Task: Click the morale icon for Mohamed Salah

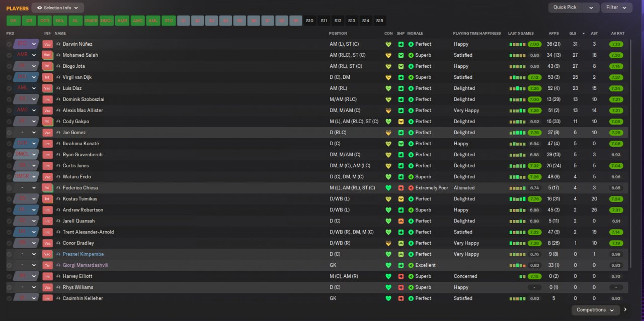Action: point(411,55)
